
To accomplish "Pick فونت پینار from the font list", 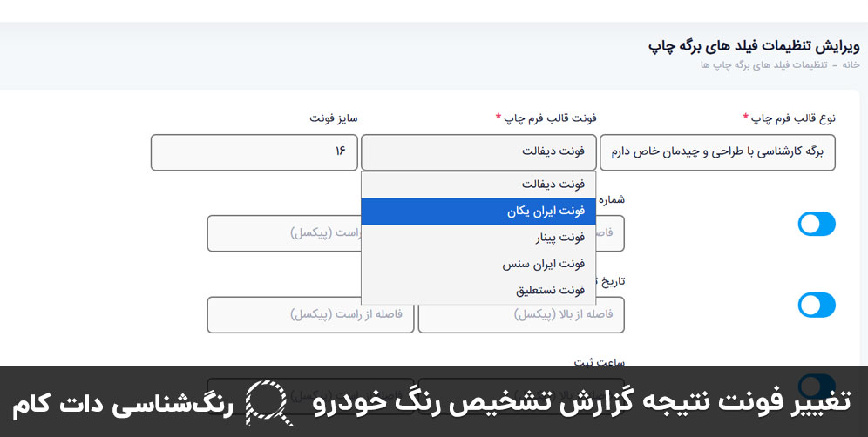I will [x=478, y=238].
